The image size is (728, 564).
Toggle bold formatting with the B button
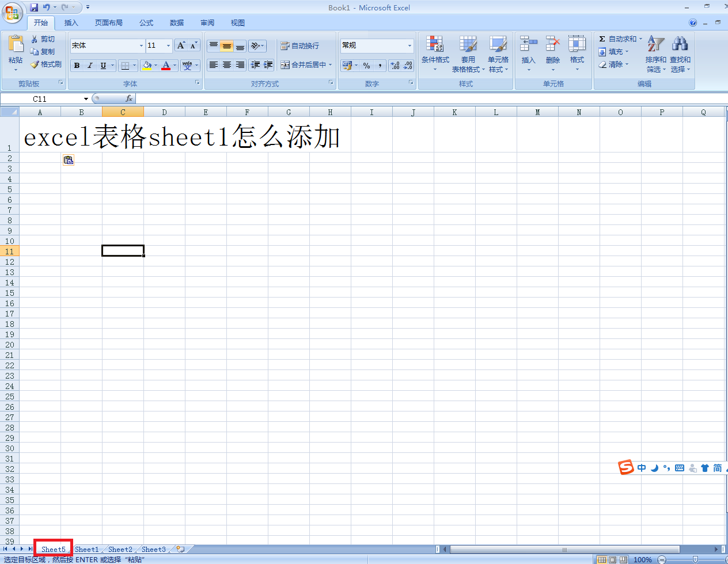point(77,65)
